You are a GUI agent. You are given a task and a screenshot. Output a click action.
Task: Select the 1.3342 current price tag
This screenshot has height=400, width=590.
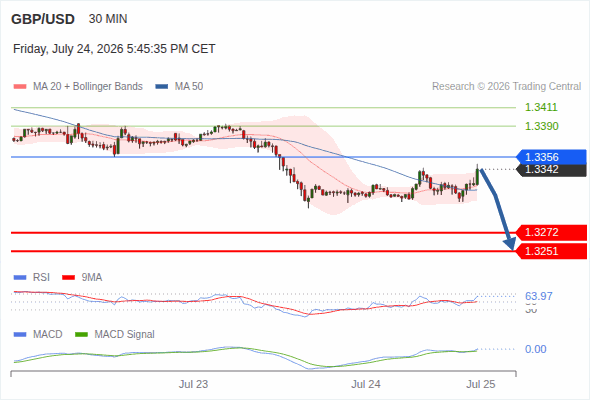[551, 170]
